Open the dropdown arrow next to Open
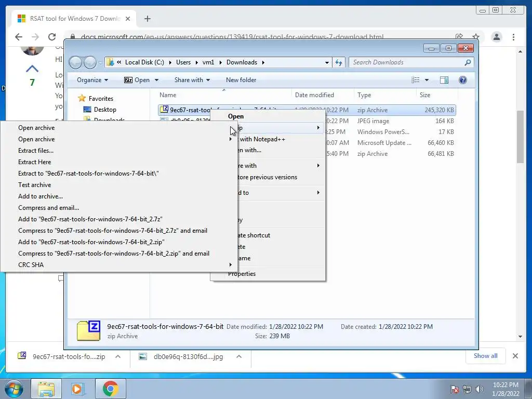532x399 pixels. coord(156,80)
